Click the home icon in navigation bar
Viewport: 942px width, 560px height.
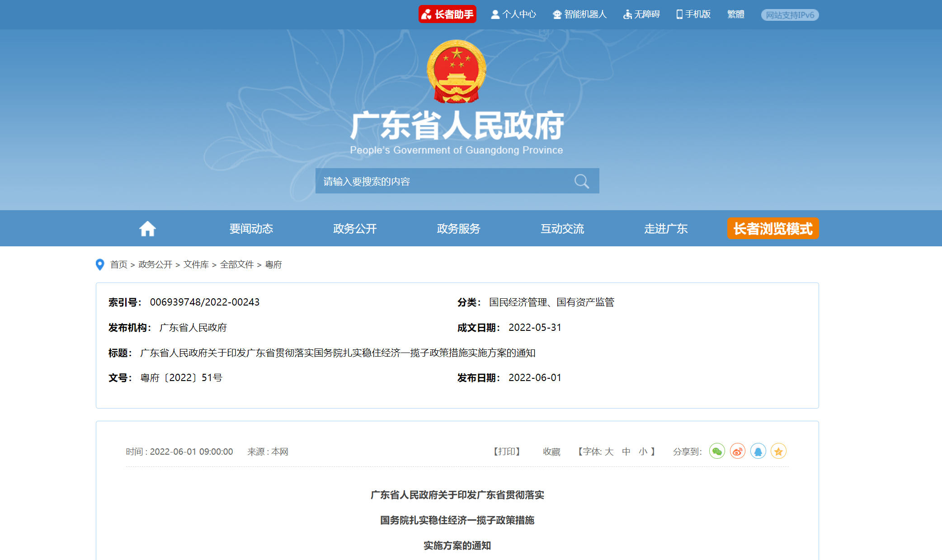(146, 228)
